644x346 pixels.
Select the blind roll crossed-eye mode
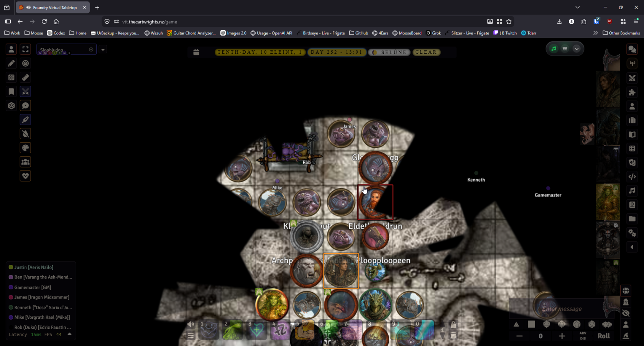(626, 313)
